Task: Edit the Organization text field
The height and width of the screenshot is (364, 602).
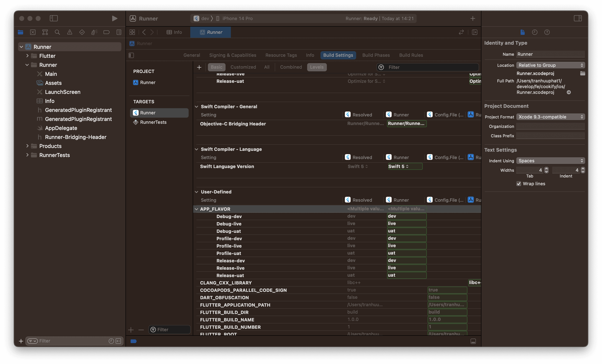Action: tap(551, 126)
